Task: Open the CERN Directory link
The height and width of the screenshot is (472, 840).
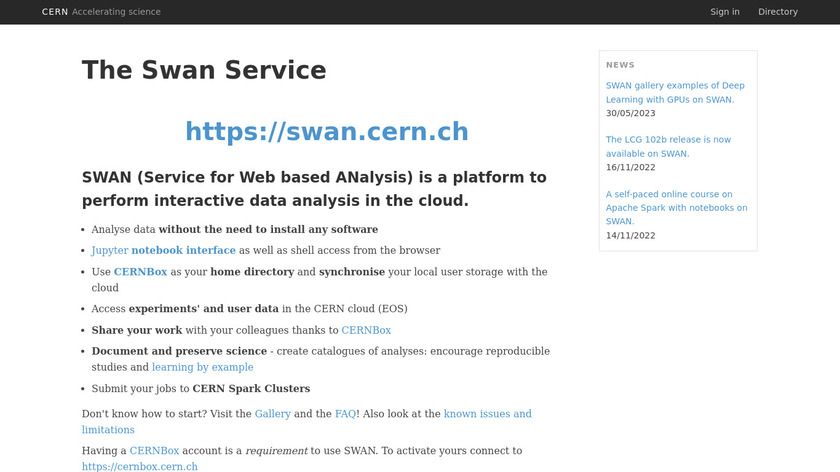Action: click(x=778, y=12)
